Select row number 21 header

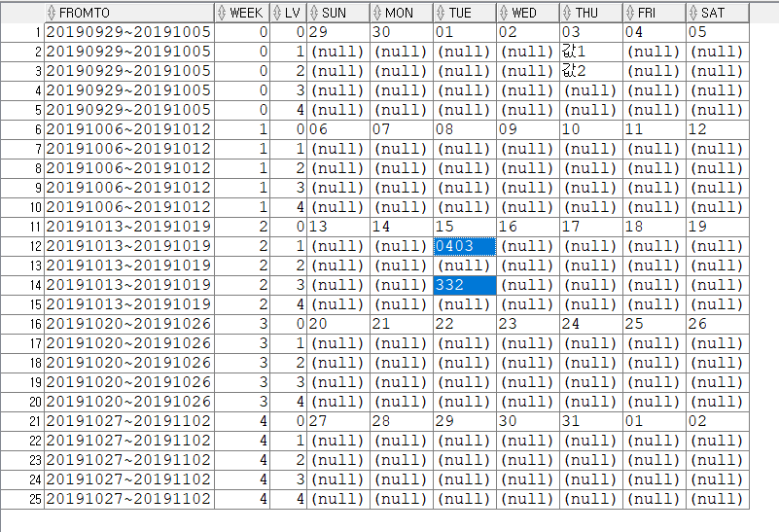click(22, 422)
